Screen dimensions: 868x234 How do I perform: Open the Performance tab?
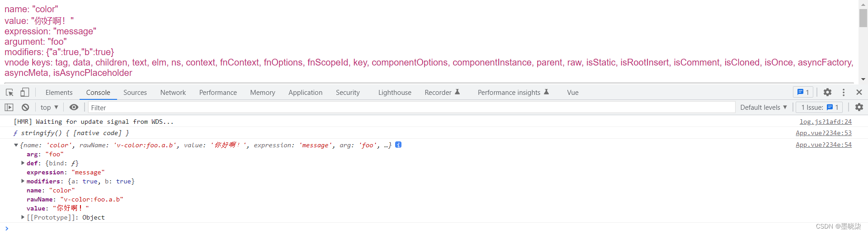coord(218,92)
